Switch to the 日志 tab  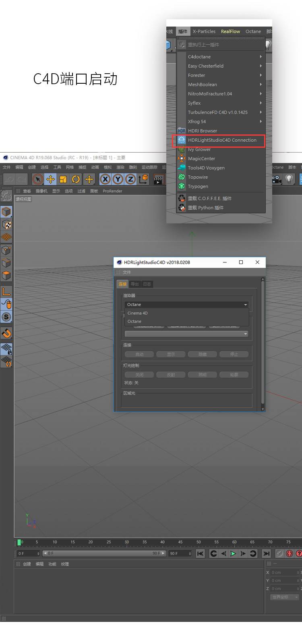click(147, 284)
